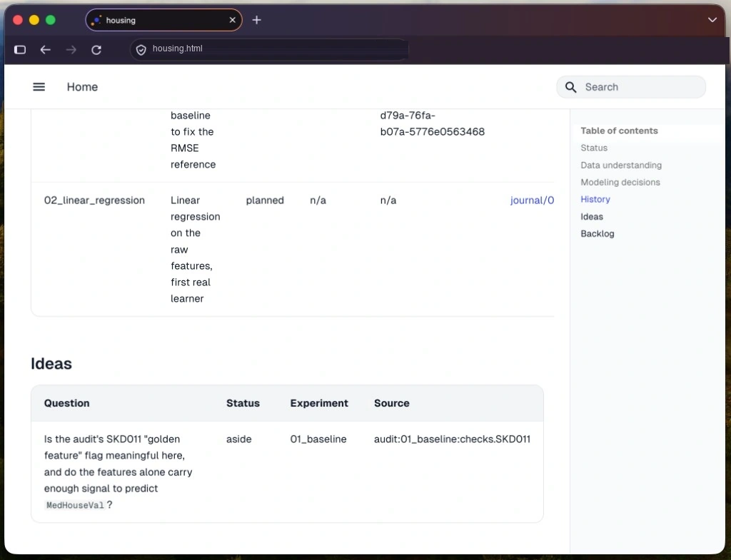Open the journal/0 link in linear regression row
Viewport: 731px width, 560px height.
[532, 200]
